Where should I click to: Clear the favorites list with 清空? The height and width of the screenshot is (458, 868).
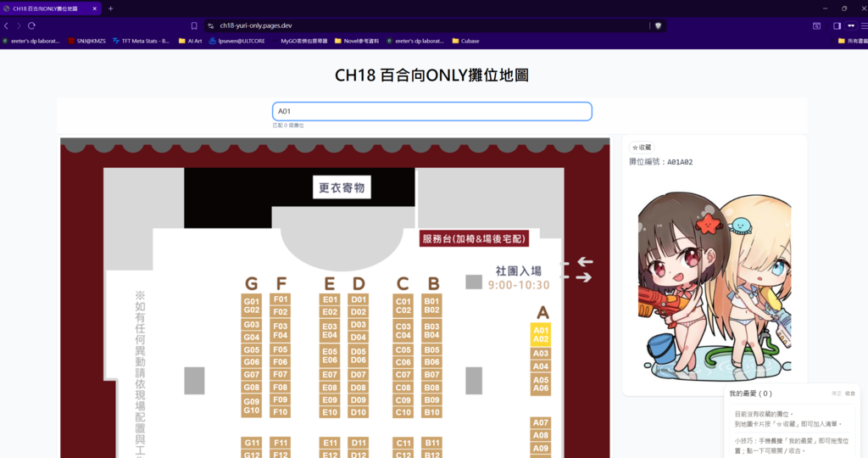click(x=837, y=394)
